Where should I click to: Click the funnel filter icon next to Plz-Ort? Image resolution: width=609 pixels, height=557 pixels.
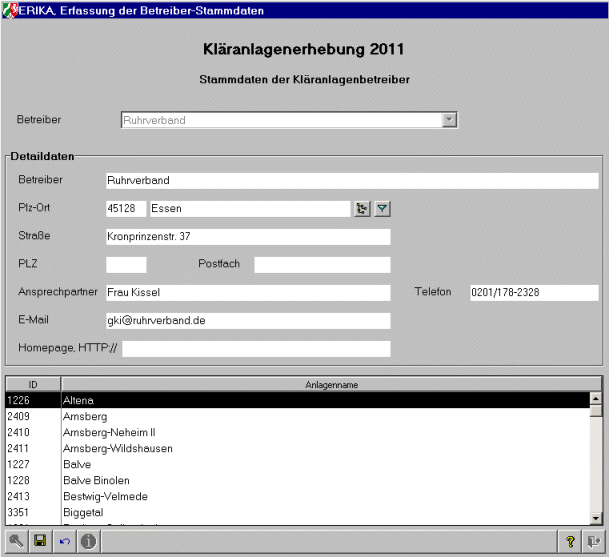(381, 209)
